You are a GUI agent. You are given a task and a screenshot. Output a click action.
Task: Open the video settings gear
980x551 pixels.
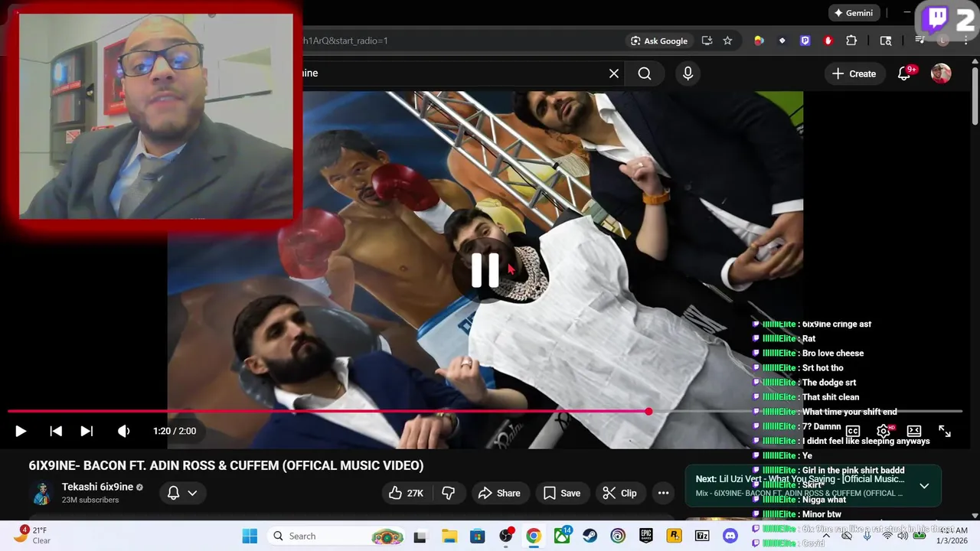point(884,432)
